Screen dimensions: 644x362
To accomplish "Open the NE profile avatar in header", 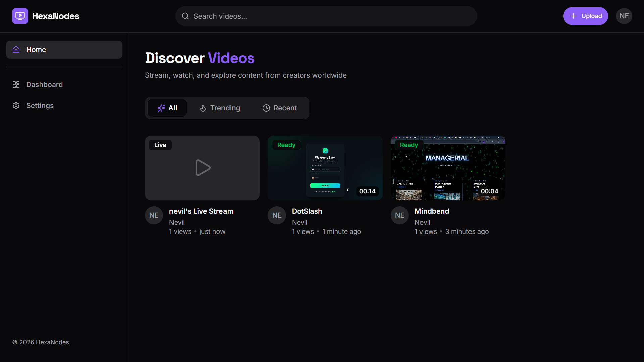I will click(x=624, y=16).
